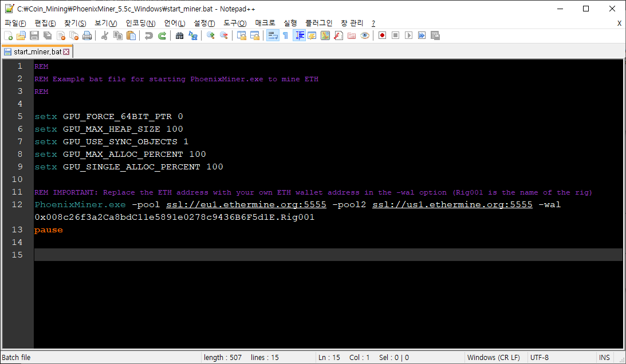Place cursor on wallet address line
The width and height of the screenshot is (626, 364).
coord(175,217)
